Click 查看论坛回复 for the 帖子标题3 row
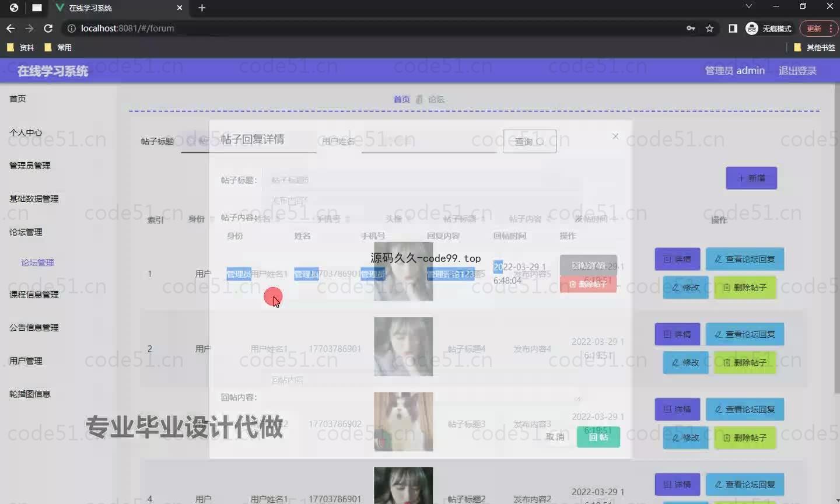840x504 pixels. pyautogui.click(x=745, y=409)
